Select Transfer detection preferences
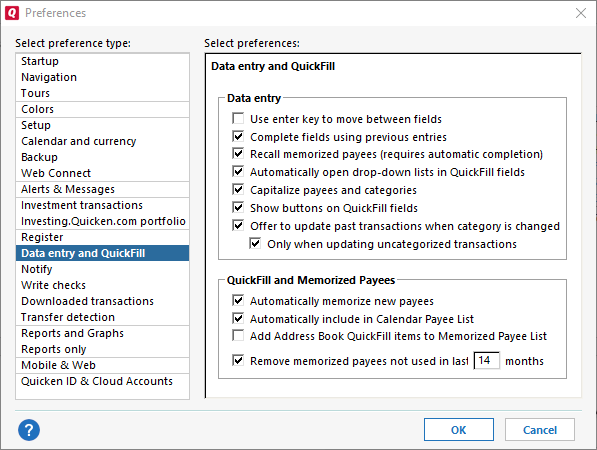 (x=102, y=317)
